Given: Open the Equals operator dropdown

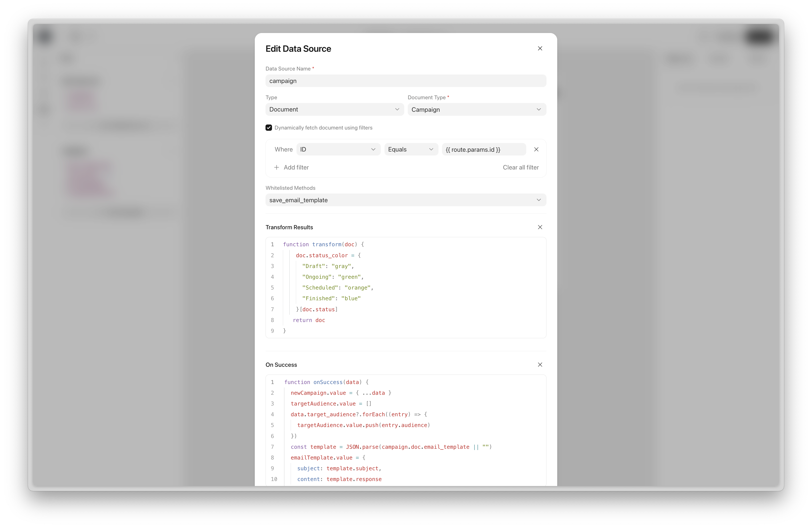Looking at the screenshot, I should 411,149.
